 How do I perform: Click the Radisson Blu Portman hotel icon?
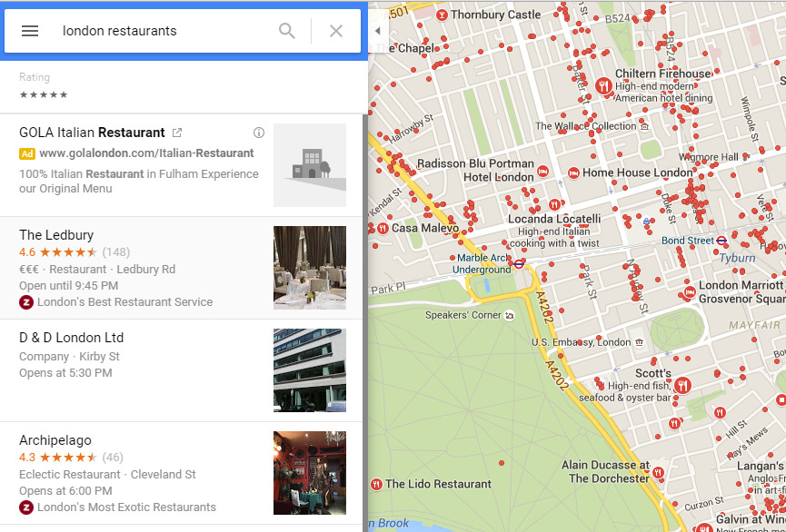click(542, 172)
